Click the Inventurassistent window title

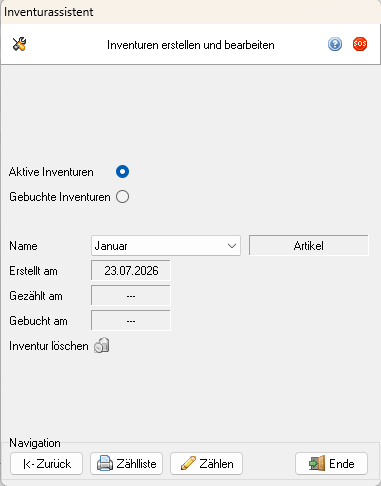(x=49, y=12)
